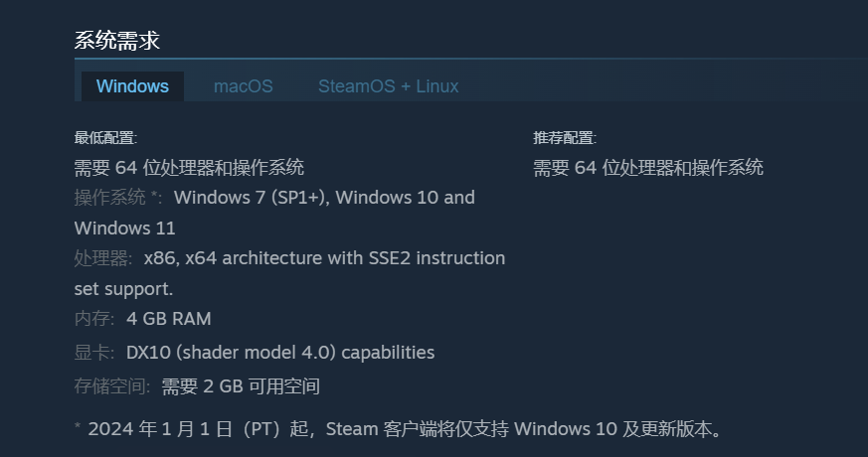Image resolution: width=868 pixels, height=457 pixels.
Task: Open the SteamOS + Linux tab
Action: pos(388,86)
